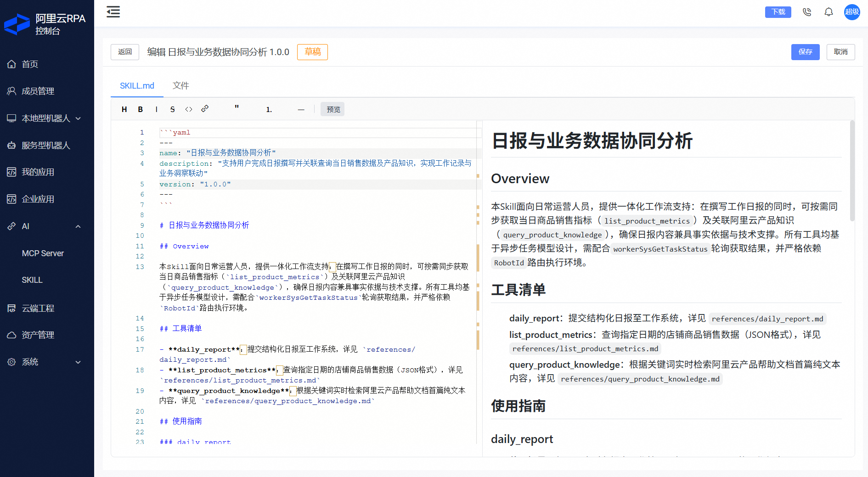This screenshot has width=868, height=477.
Task: Click the 草稿 draft status tag
Action: click(312, 52)
